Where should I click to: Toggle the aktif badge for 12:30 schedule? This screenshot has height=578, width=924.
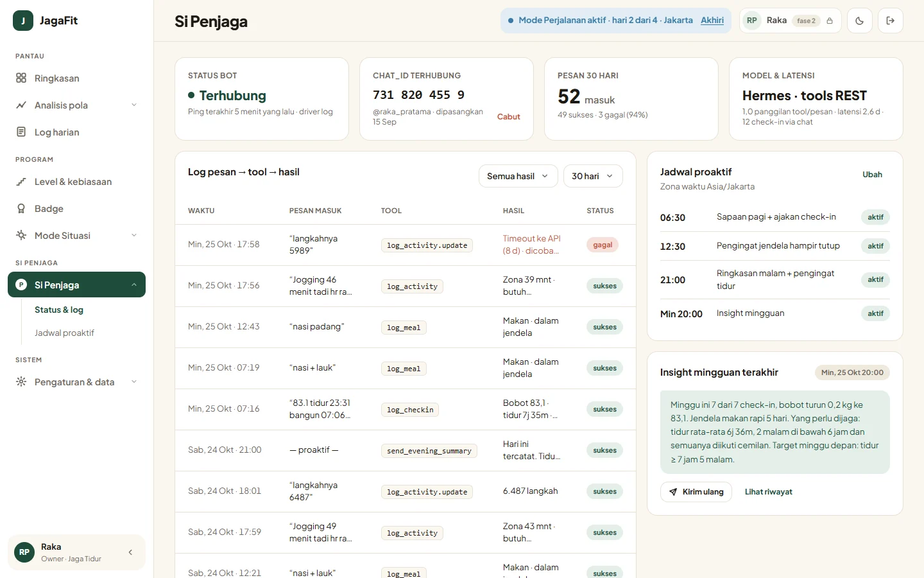pyautogui.click(x=875, y=246)
